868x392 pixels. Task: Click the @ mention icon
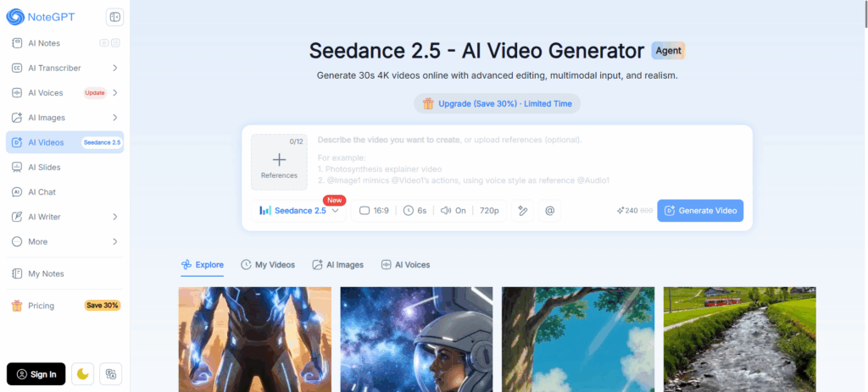[x=549, y=211]
